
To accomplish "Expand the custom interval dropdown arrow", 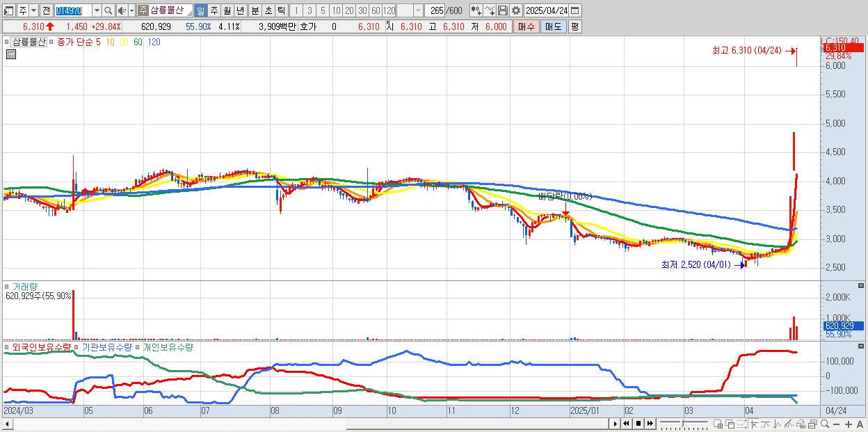I will point(418,10).
